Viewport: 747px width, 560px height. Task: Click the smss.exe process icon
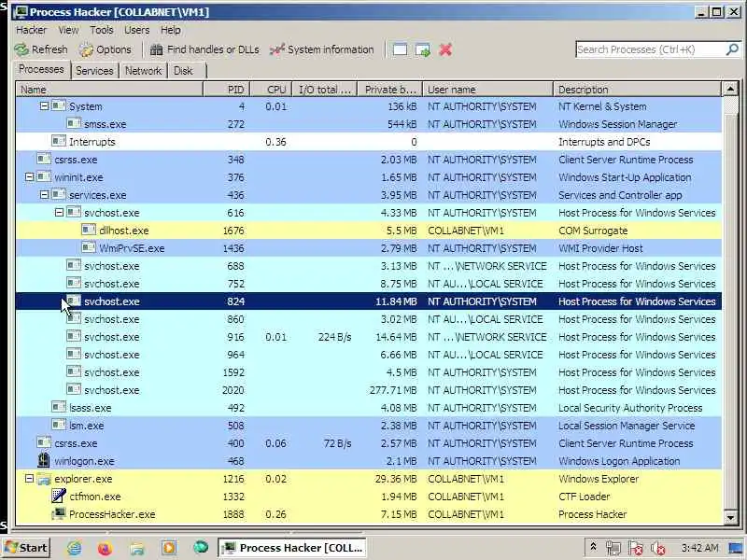pos(74,123)
